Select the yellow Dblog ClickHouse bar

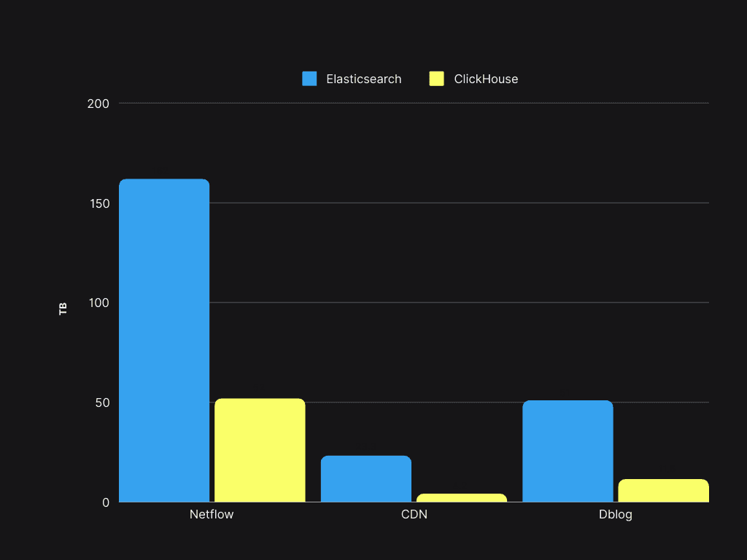(664, 491)
